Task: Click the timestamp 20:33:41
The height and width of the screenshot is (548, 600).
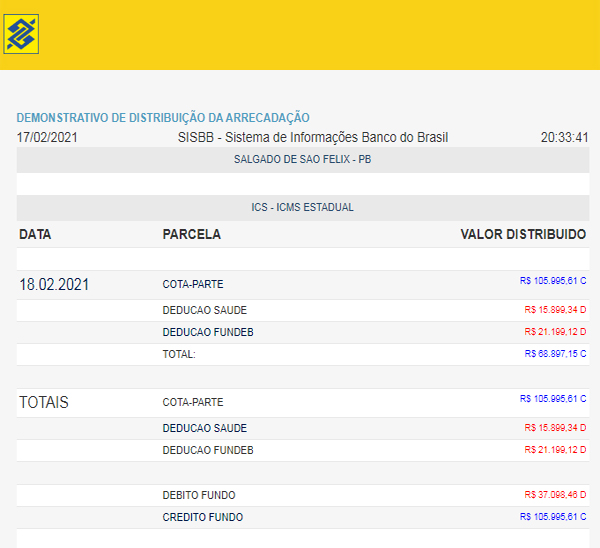Action: coord(564,137)
